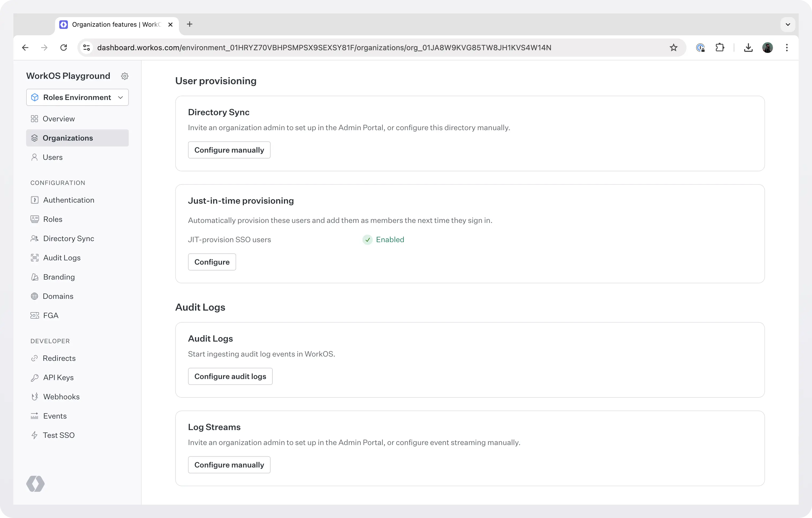Screen dimensions: 812x518
Task: Click the API Keys key icon
Action: pyautogui.click(x=35, y=378)
